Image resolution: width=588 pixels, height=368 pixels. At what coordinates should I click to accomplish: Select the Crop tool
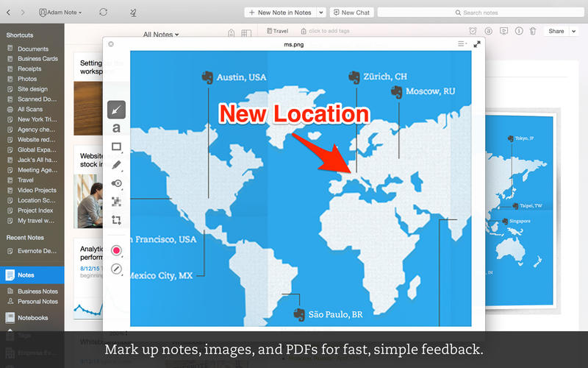point(116,220)
